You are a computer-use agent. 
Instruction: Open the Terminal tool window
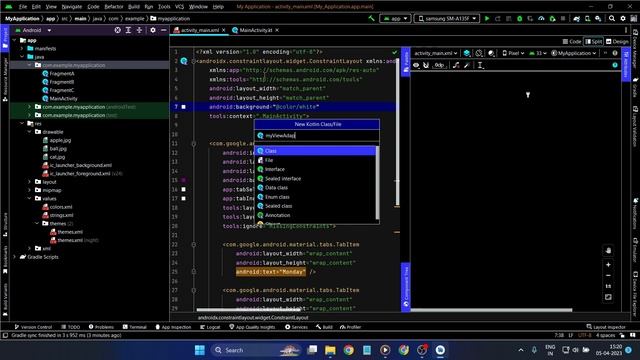tap(135, 327)
